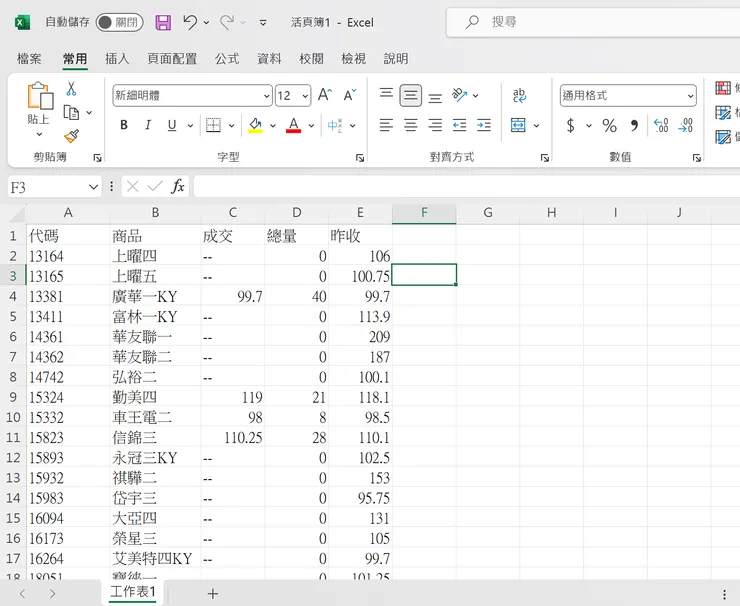Switch to the 公式 ribbon tab

click(227, 59)
